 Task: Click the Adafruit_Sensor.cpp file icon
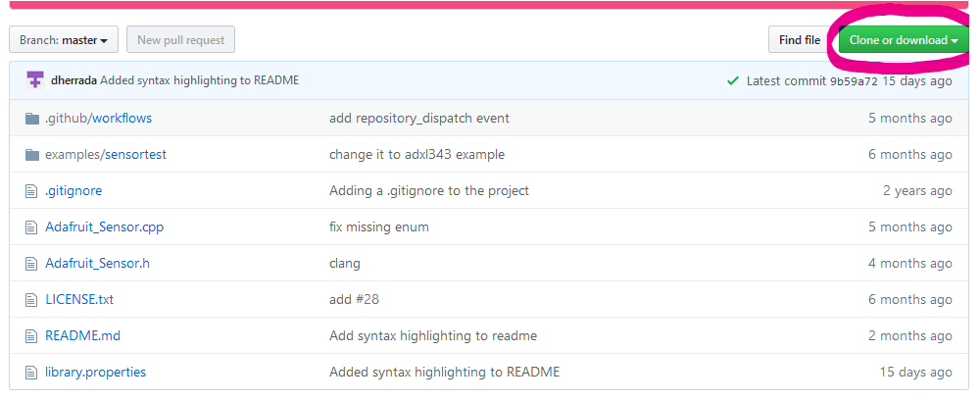pos(30,227)
